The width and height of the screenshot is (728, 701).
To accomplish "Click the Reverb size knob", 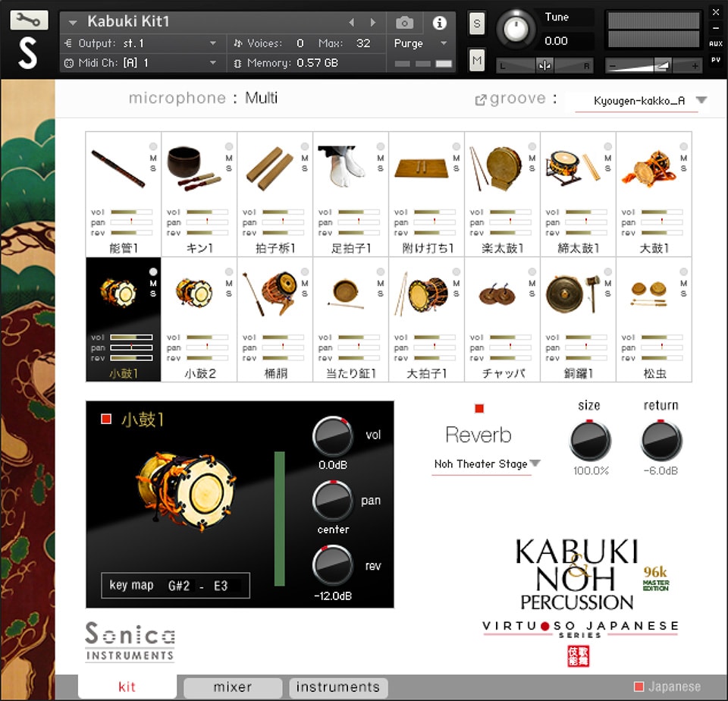I will 590,440.
